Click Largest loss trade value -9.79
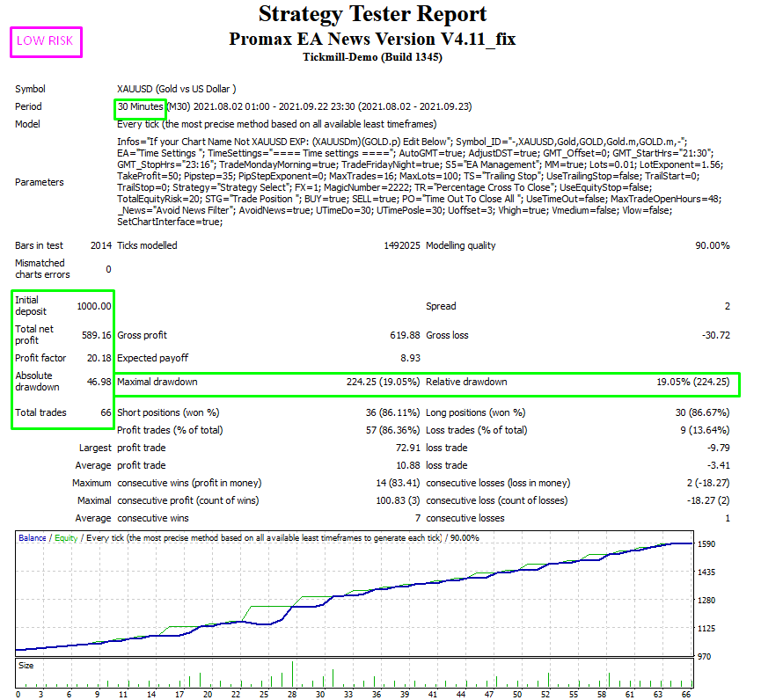 pyautogui.click(x=719, y=448)
